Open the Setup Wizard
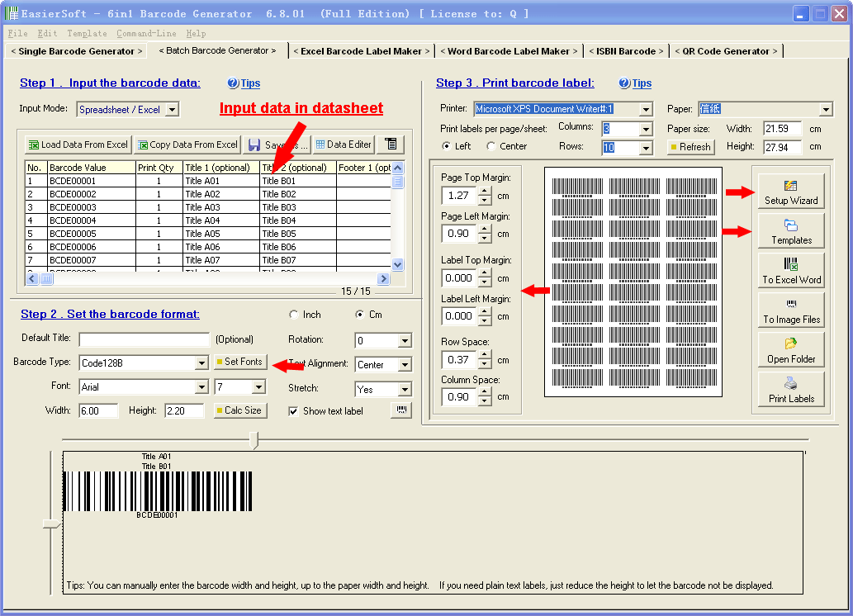This screenshot has width=853, height=616. coord(790,190)
